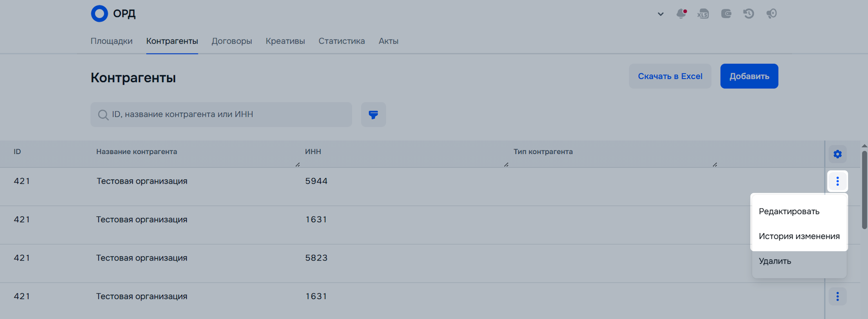Click the blue filter icon button
This screenshot has width=868, height=319.
[x=373, y=115]
